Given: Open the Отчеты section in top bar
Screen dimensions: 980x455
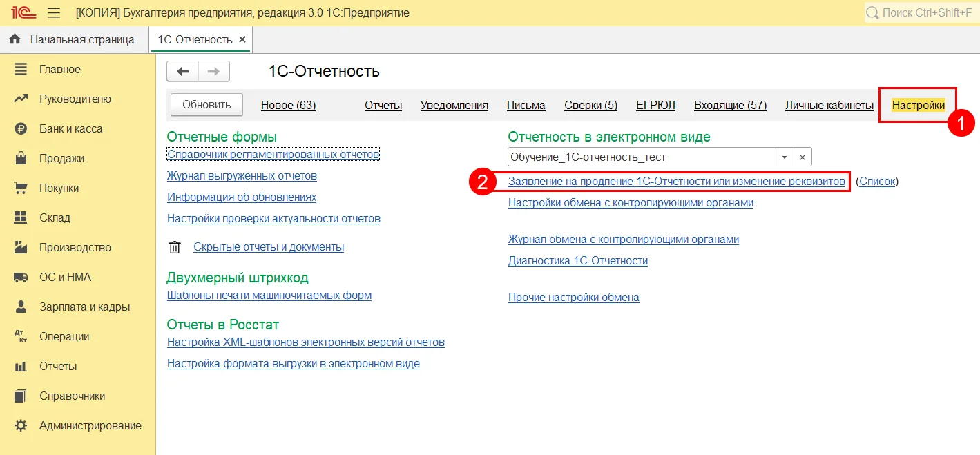Looking at the screenshot, I should [383, 105].
